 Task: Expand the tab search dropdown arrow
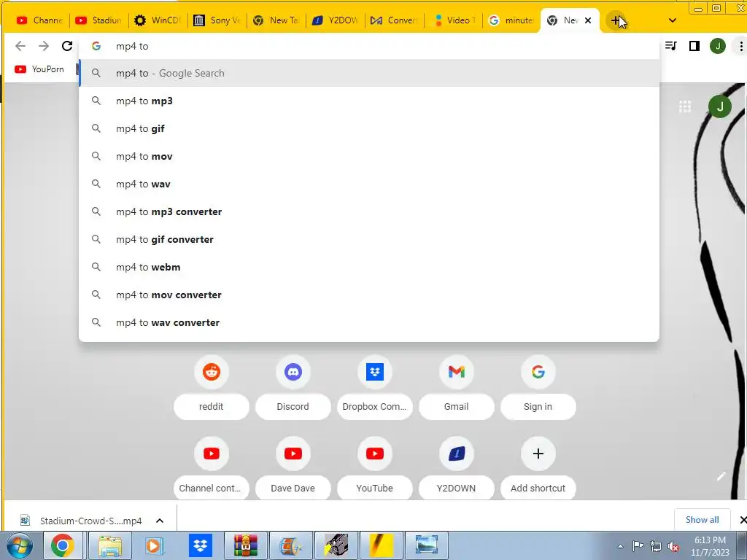click(x=672, y=20)
